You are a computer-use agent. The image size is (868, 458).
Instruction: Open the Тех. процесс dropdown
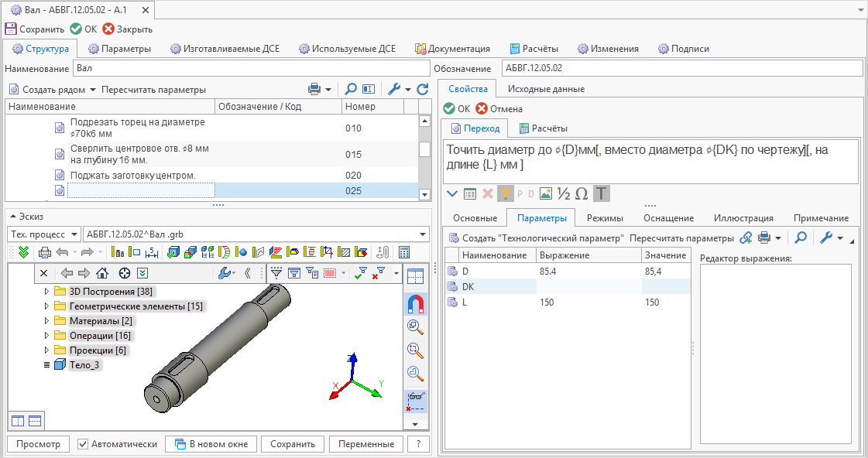click(75, 234)
